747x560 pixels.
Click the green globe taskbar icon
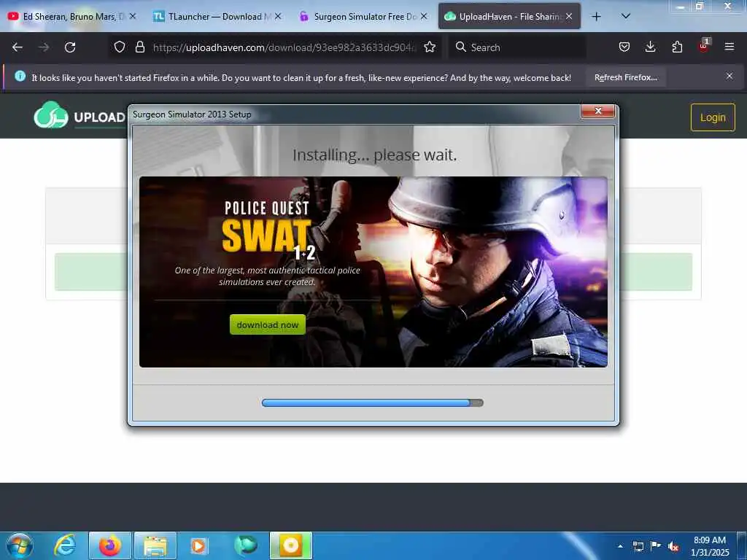pos(245,545)
